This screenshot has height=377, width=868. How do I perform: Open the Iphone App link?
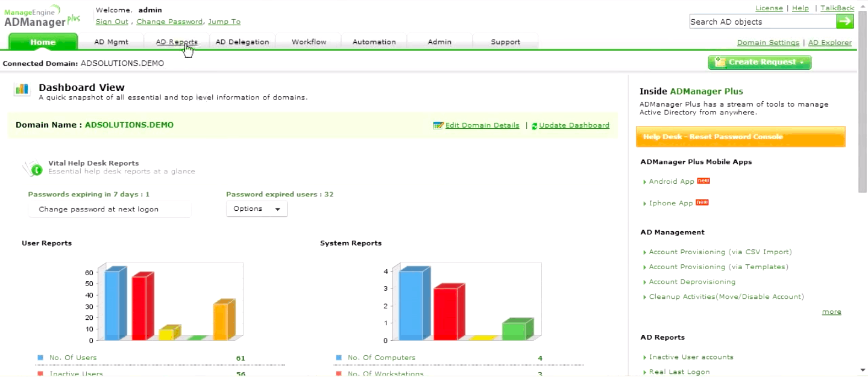coord(671,204)
